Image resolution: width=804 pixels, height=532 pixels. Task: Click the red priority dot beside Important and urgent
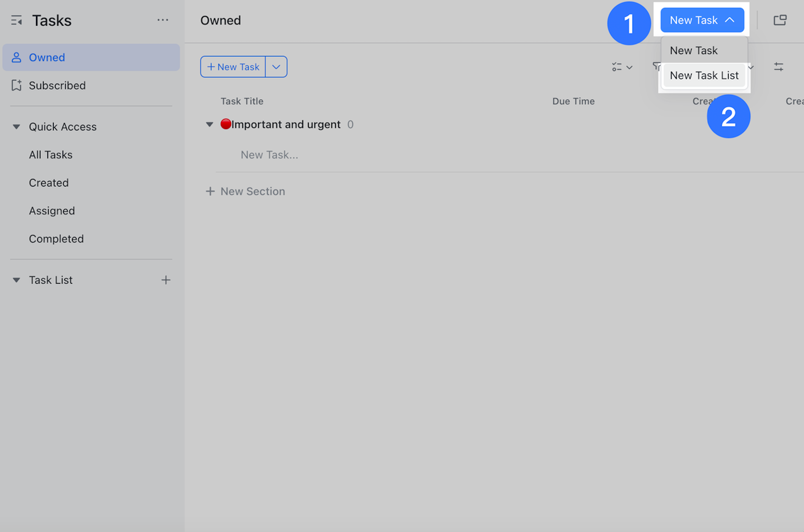[226, 124]
